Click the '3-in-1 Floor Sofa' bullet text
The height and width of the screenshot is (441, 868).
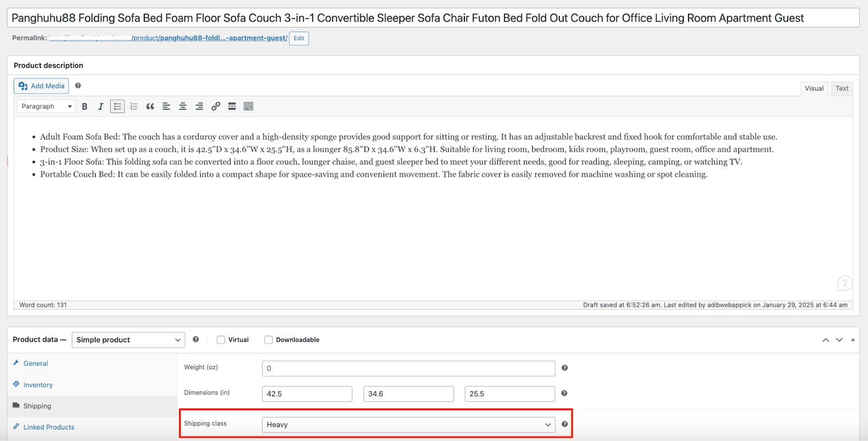(391, 162)
